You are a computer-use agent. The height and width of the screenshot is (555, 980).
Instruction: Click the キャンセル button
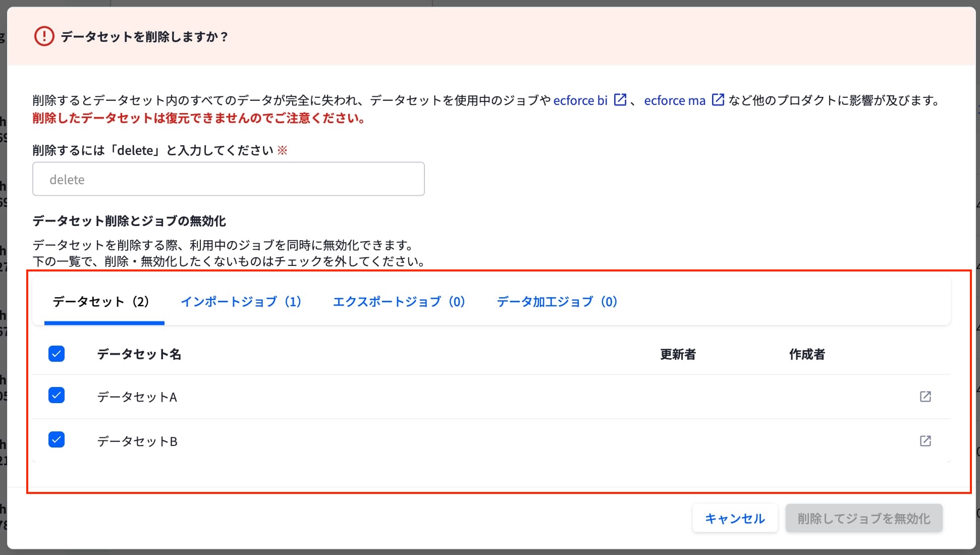coord(735,518)
